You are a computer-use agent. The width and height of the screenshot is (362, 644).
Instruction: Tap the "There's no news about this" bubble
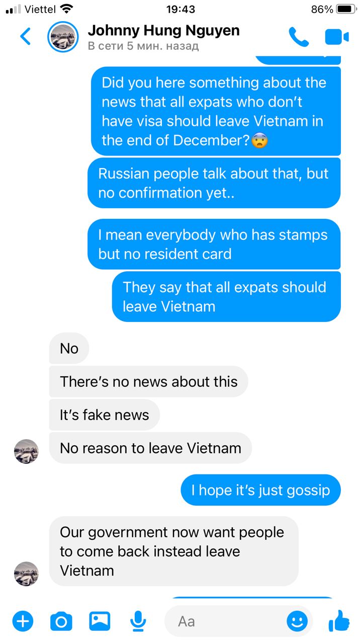coord(149,381)
